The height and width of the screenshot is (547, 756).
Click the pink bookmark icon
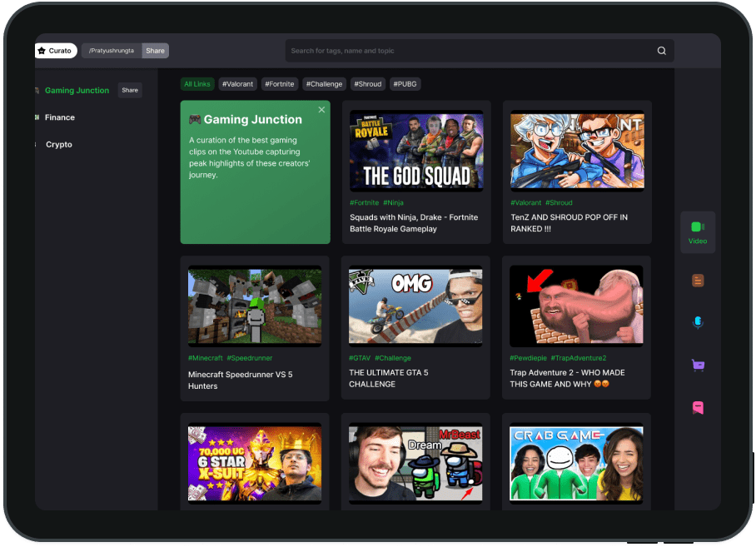[698, 408]
